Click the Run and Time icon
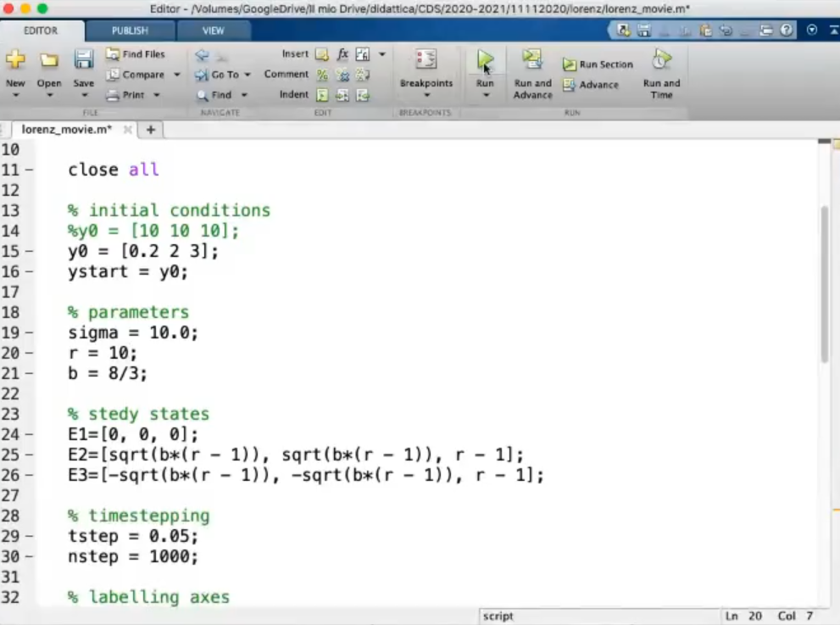Screen dimensions: 840x625 [x=661, y=60]
